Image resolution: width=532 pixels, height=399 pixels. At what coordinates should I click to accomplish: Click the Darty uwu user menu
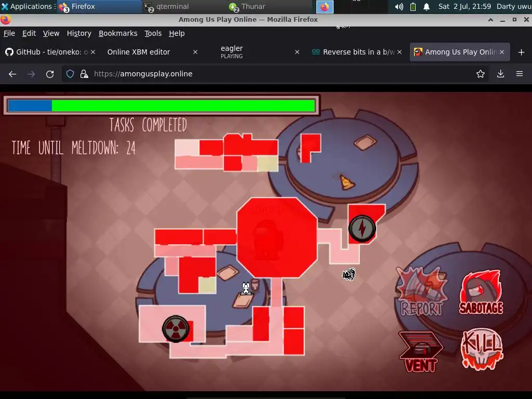[514, 6]
